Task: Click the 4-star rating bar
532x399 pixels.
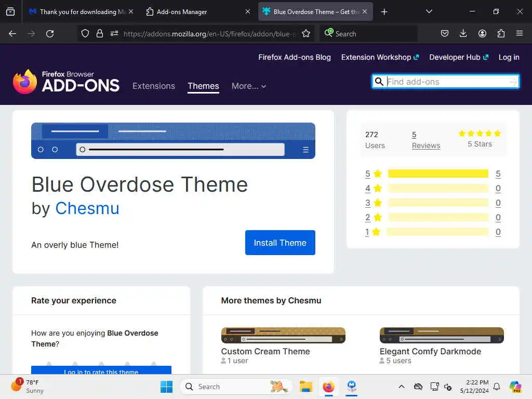Action: click(438, 188)
